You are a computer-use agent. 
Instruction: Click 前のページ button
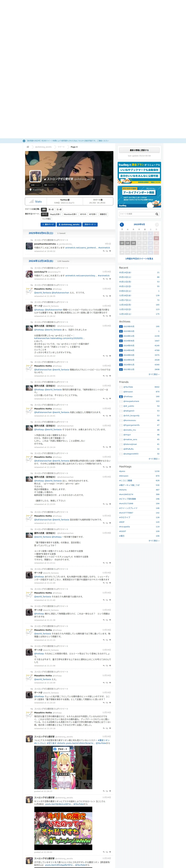pyautogui.click(x=48, y=224)
